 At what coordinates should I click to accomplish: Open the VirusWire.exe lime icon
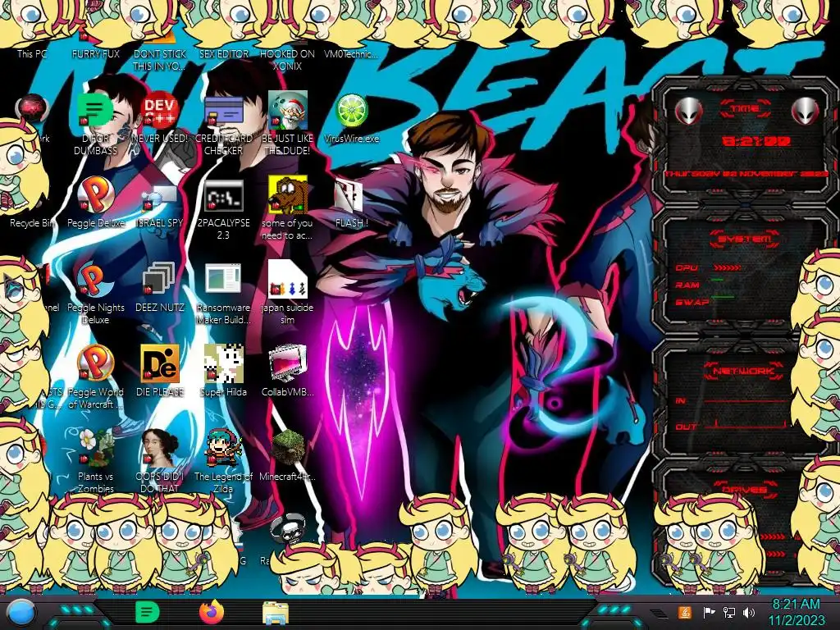click(351, 111)
